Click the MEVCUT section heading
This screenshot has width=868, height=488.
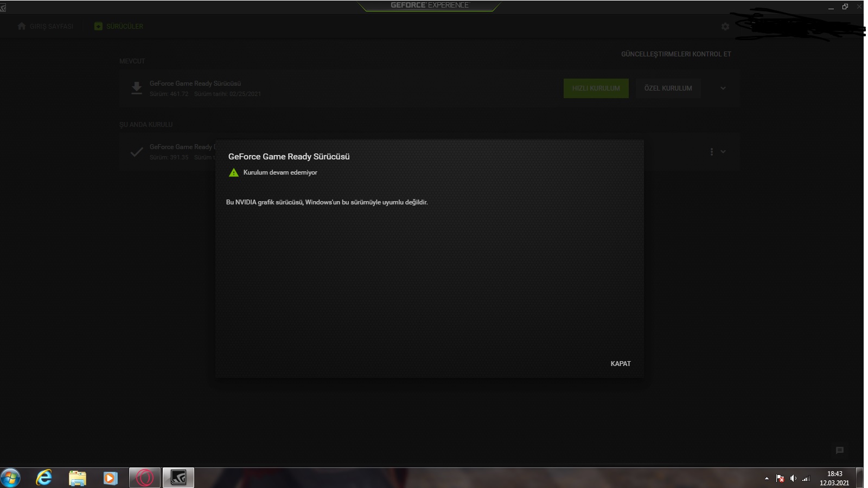(x=132, y=61)
